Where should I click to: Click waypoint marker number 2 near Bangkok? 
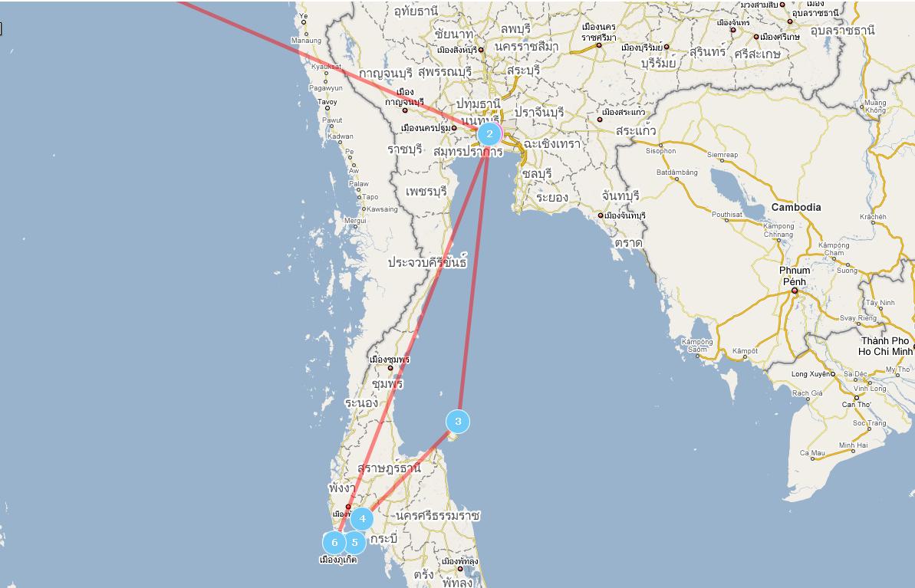click(x=489, y=134)
